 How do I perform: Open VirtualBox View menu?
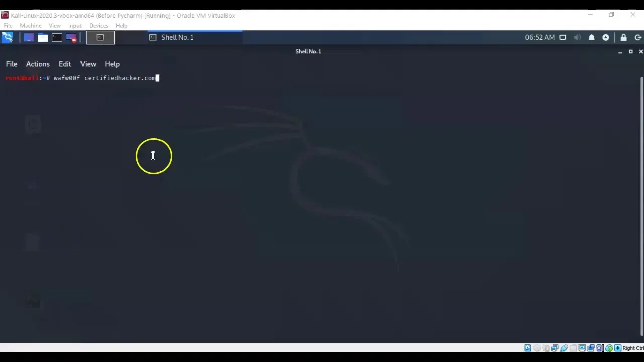[x=55, y=26]
